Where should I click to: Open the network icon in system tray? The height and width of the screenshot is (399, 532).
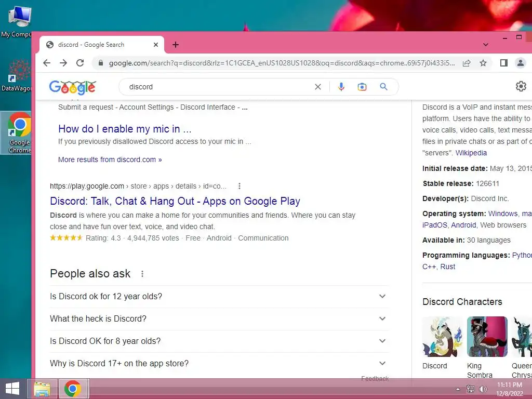click(x=471, y=389)
